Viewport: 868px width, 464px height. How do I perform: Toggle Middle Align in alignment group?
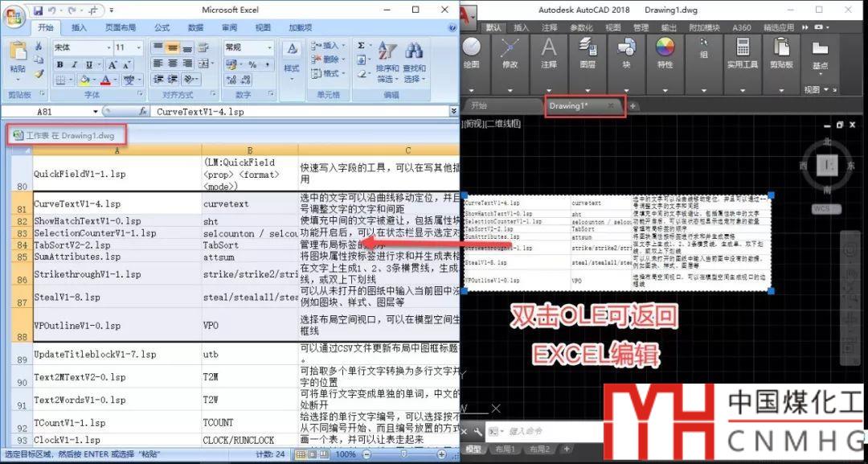click(173, 47)
